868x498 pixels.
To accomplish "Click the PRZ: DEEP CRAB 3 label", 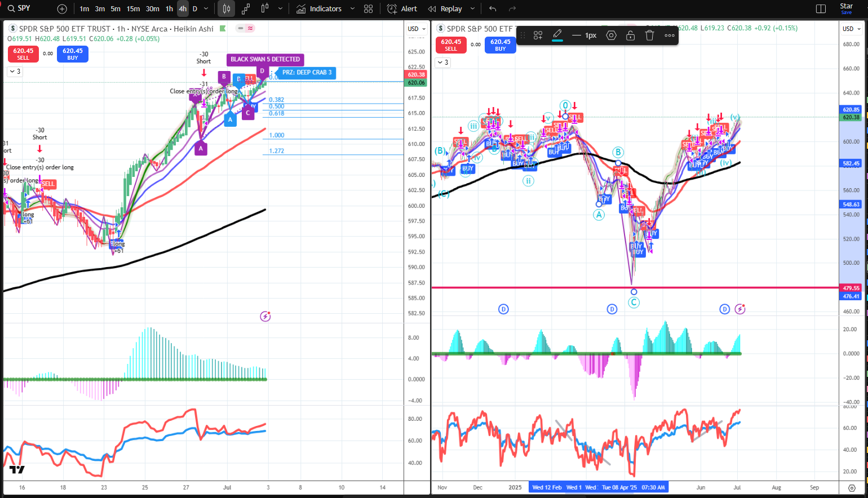I will [x=307, y=73].
